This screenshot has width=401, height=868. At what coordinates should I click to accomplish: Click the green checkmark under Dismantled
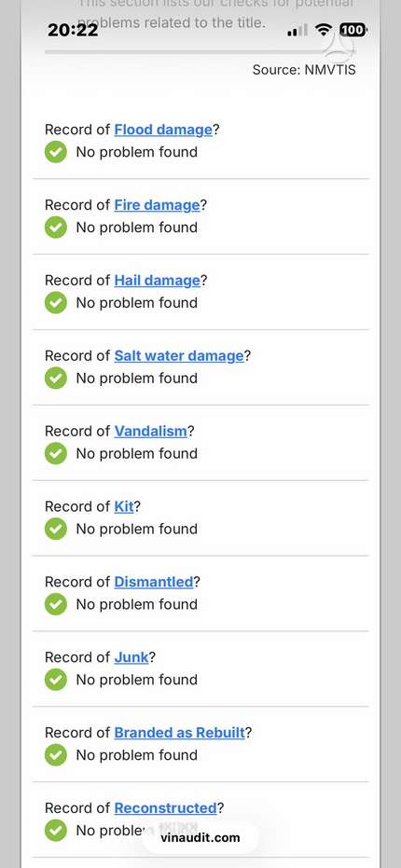(55, 603)
